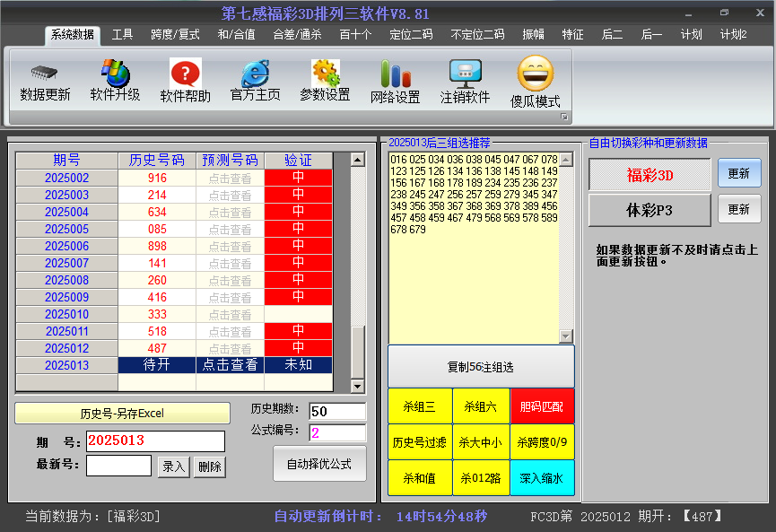Click 待开 cell in row 2025013

point(157,365)
